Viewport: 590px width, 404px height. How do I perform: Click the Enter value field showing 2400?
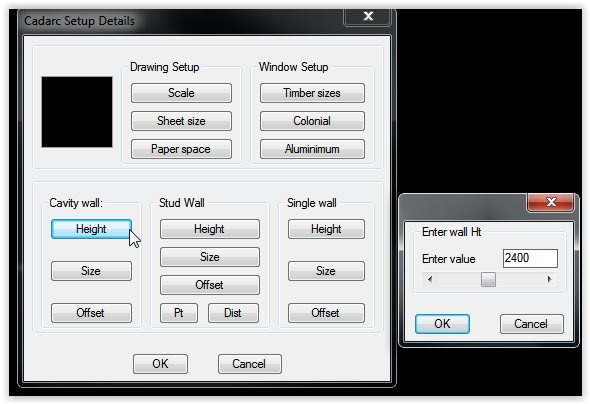[530, 258]
